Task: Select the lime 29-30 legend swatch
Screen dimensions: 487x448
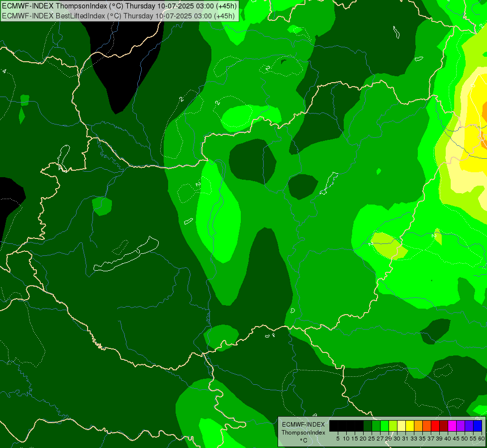Action: click(393, 426)
